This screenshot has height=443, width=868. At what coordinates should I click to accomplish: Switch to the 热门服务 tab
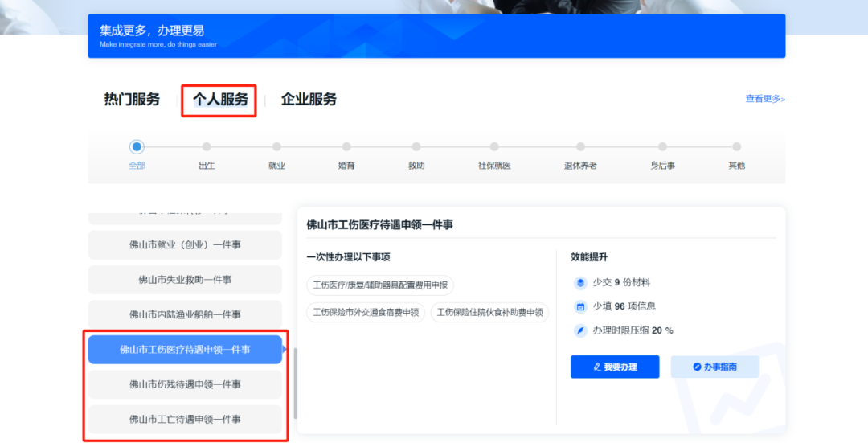pyautogui.click(x=132, y=99)
